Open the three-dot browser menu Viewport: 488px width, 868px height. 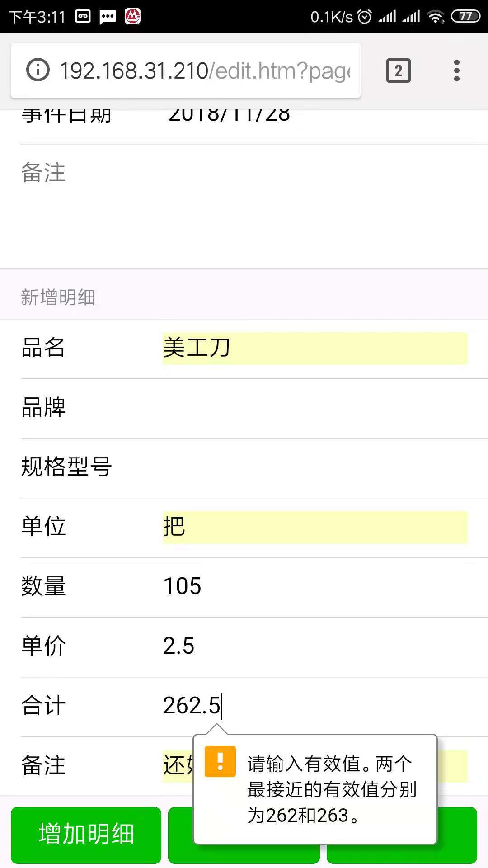pos(457,71)
